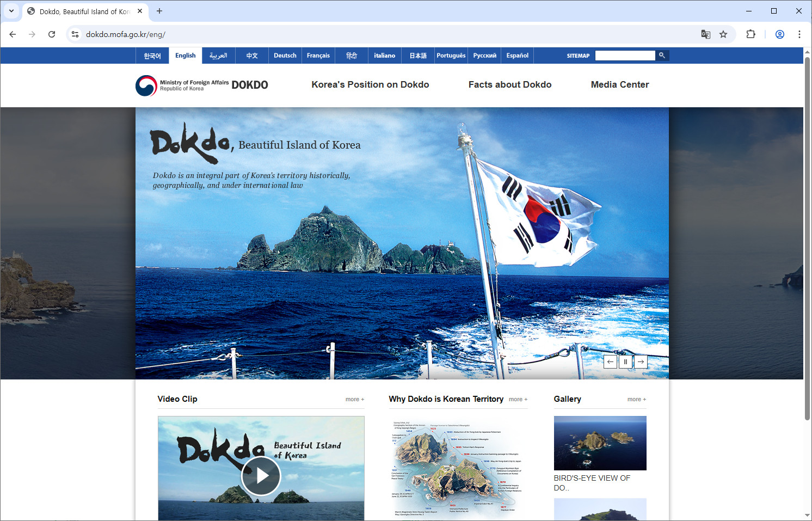Reload the current page

pos(52,34)
